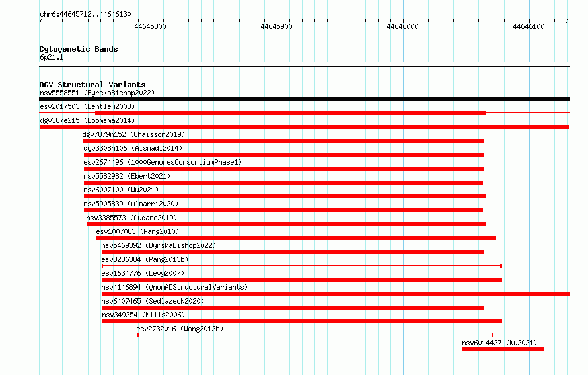Open the nsv5582982 (Ebert2021) label
This screenshot has width=588, height=375.
(127, 176)
